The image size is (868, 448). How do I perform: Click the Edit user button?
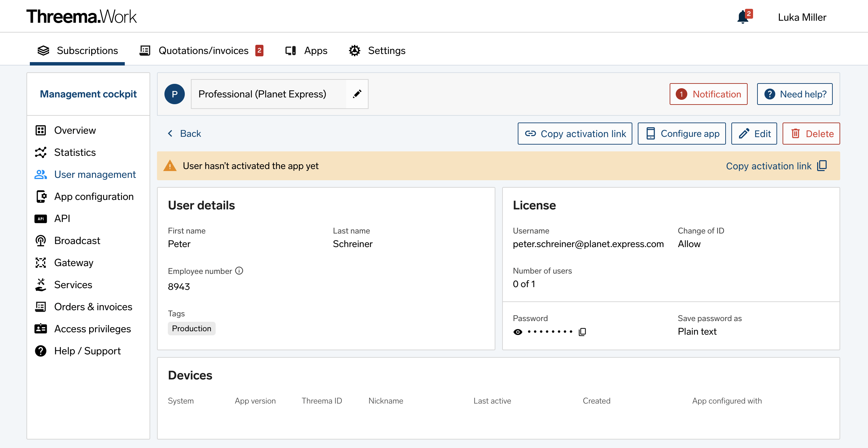coord(754,133)
